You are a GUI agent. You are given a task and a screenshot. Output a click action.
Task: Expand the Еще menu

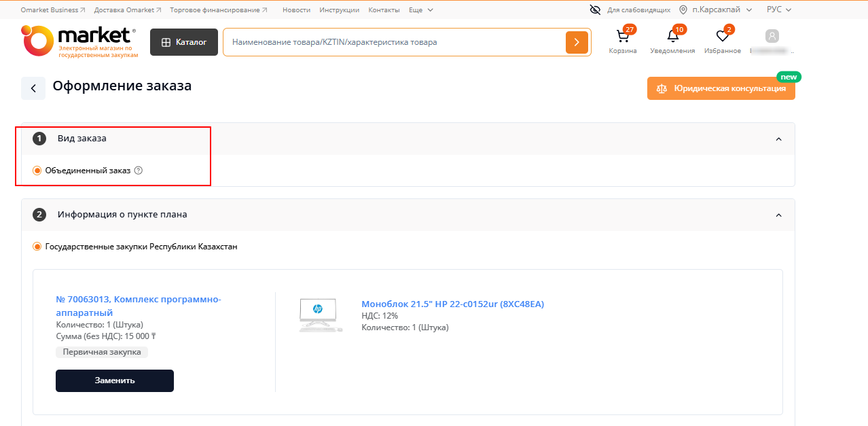click(x=420, y=10)
